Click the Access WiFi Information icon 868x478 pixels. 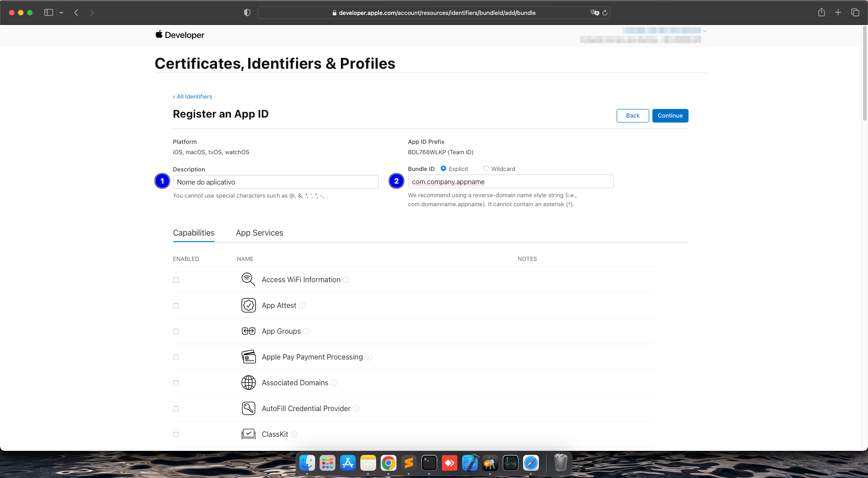[x=248, y=279]
